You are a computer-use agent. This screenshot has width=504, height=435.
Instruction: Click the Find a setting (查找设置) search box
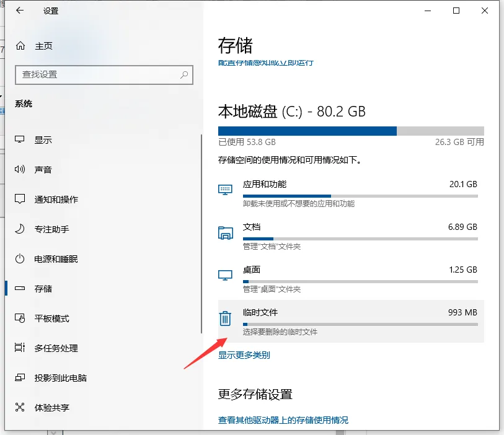pos(99,74)
